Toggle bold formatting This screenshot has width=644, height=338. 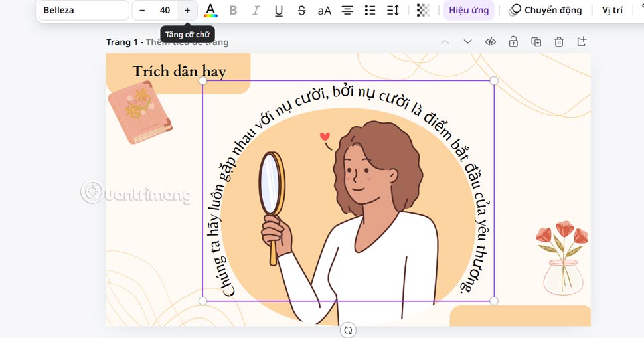[233, 10]
